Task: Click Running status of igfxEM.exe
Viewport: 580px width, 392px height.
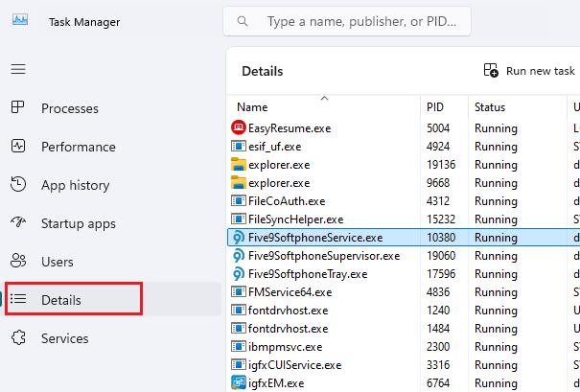Action: click(496, 383)
